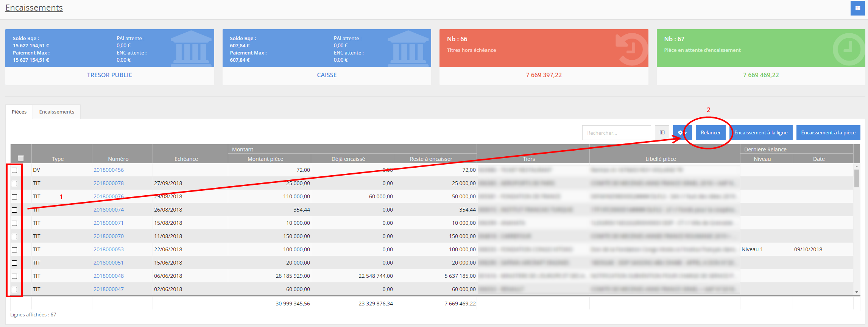This screenshot has width=868, height=327.
Task: Toggle the select-all checkbox in table header
Action: click(21, 158)
